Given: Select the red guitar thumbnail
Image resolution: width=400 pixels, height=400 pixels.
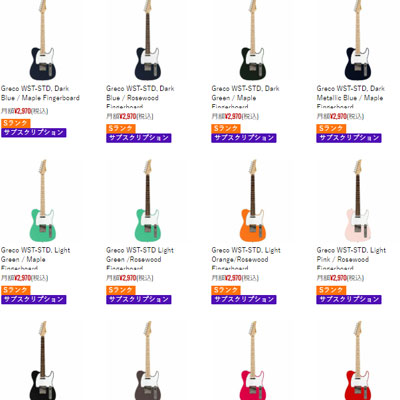Looking at the screenshot, I should (358, 360).
